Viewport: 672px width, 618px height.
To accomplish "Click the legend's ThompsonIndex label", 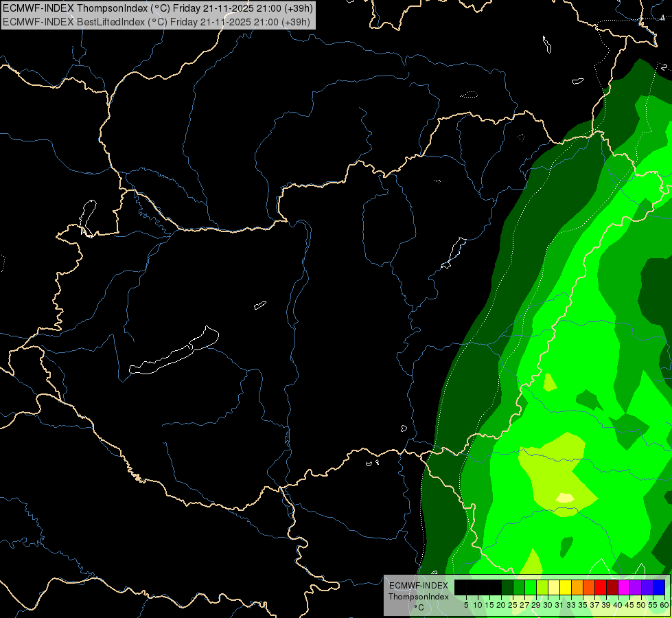I will tap(419, 597).
